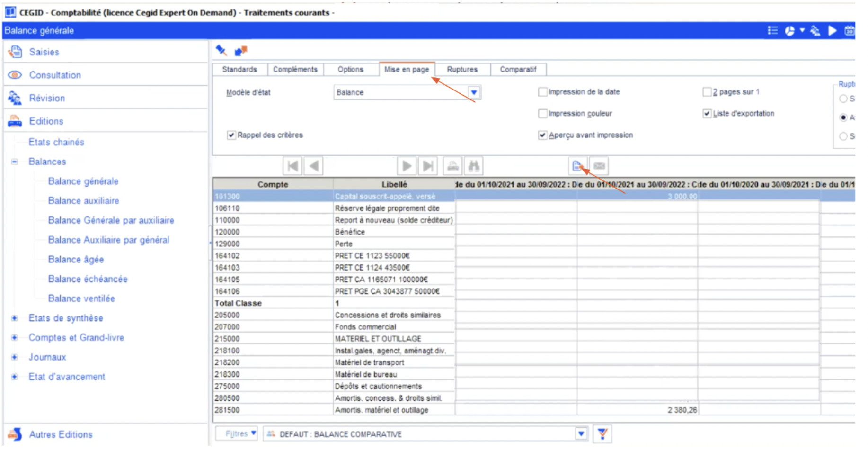The image size is (868, 451).
Task: Click the list view icon in blue header
Action: 772,31
